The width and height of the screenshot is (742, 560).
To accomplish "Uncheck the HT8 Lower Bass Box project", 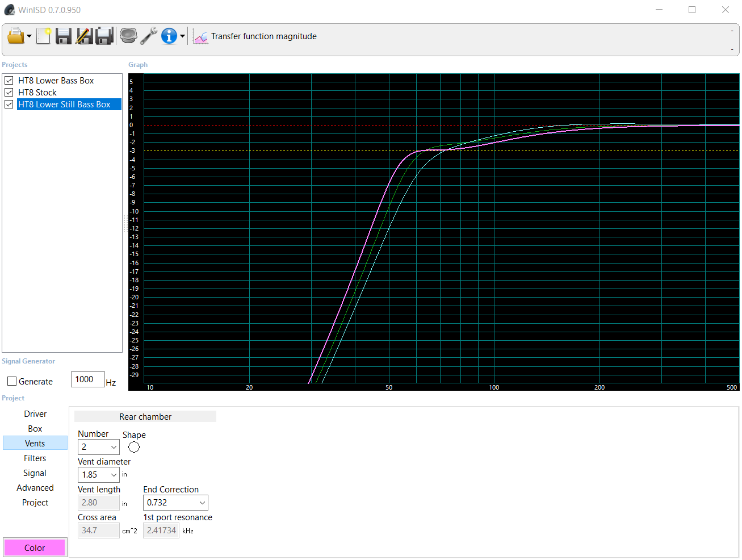I will click(x=9, y=81).
